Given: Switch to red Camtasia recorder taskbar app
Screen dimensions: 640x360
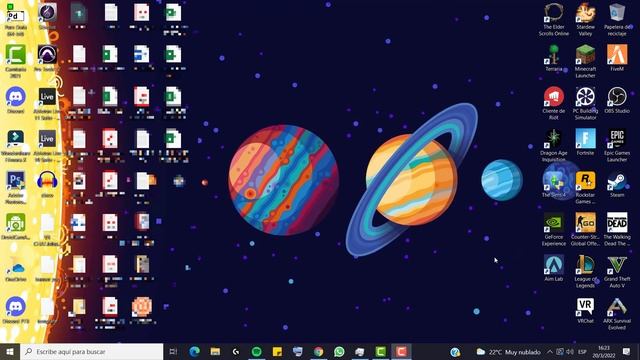Looking at the screenshot, I should (x=401, y=351).
